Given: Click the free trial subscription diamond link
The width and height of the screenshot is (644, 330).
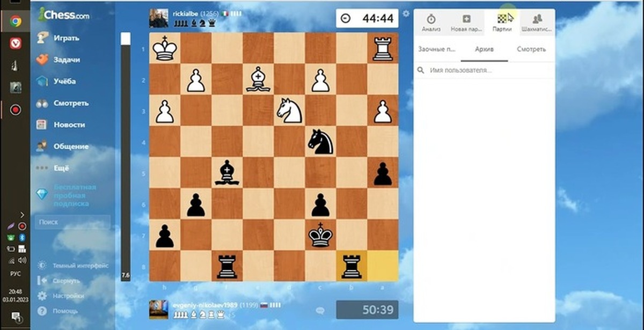Looking at the screenshot, I should (67, 195).
